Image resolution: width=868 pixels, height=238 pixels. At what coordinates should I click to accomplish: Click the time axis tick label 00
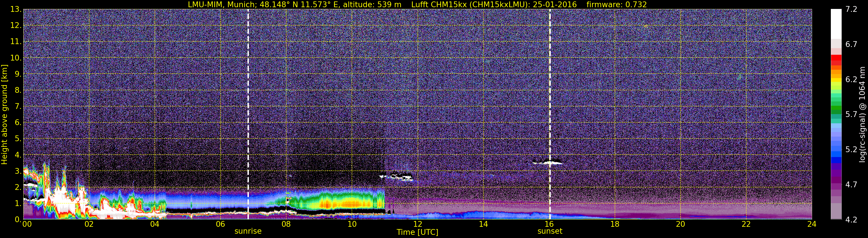[27, 224]
